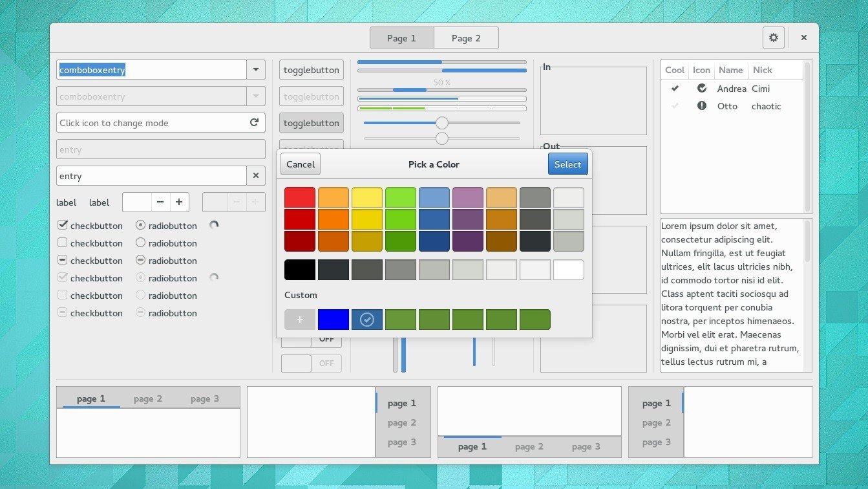Open the gear settings menu in header
The image size is (868, 489).
click(773, 38)
